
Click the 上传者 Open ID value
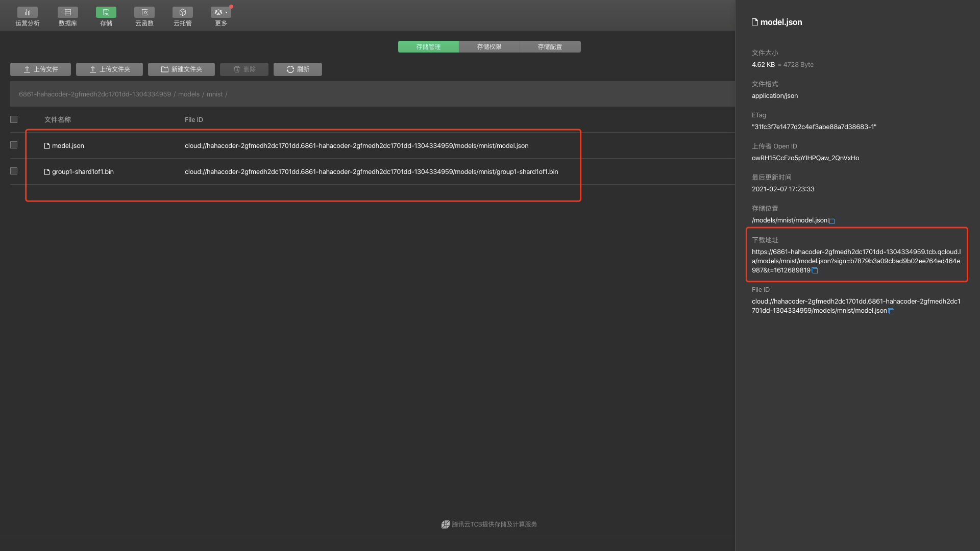click(x=805, y=158)
